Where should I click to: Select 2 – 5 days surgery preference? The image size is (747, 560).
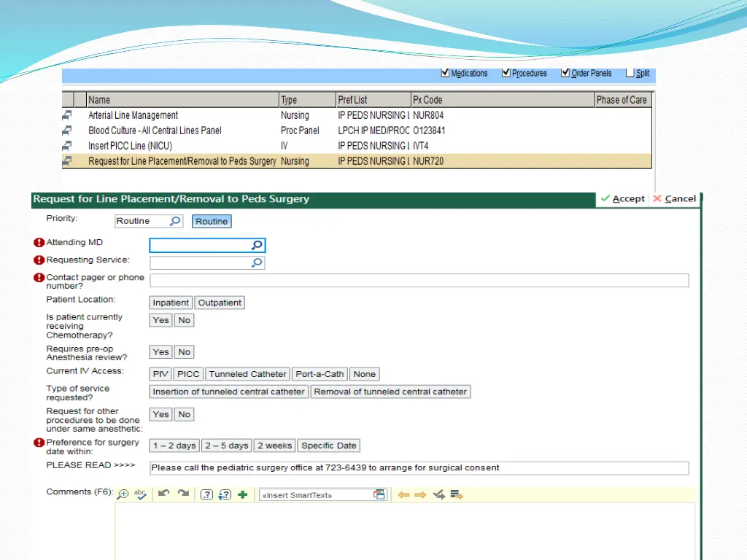pyautogui.click(x=227, y=446)
